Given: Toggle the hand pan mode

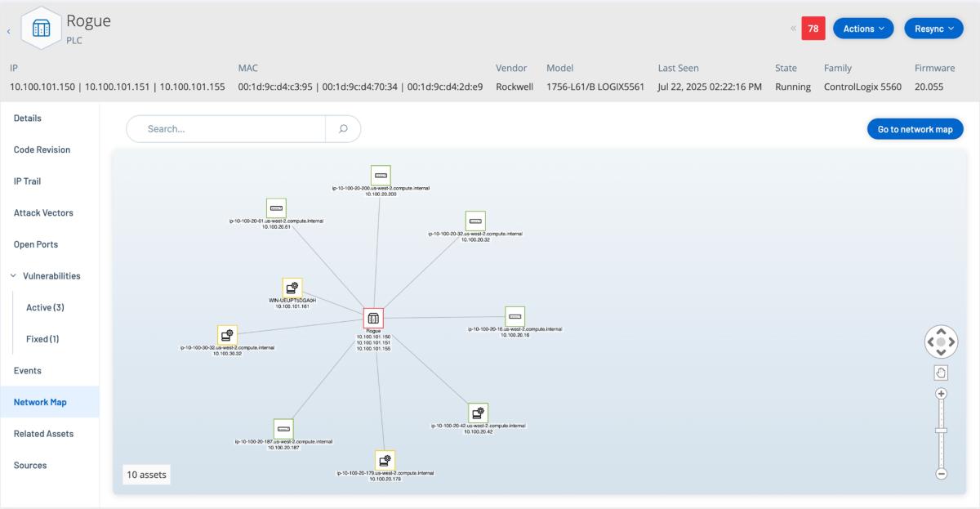Looking at the screenshot, I should tap(941, 373).
